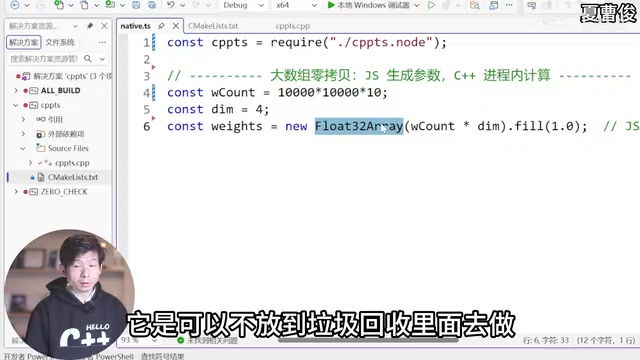Viewport: 640px width, 360px height.
Task: Select the 解决方案 view tab
Action: pyautogui.click(x=24, y=42)
